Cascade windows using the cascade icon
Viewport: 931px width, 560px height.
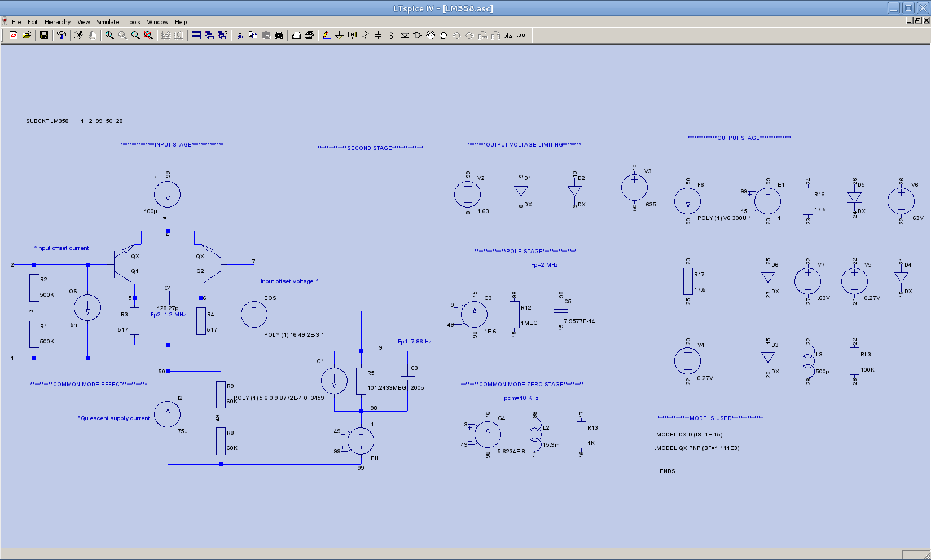coord(209,36)
